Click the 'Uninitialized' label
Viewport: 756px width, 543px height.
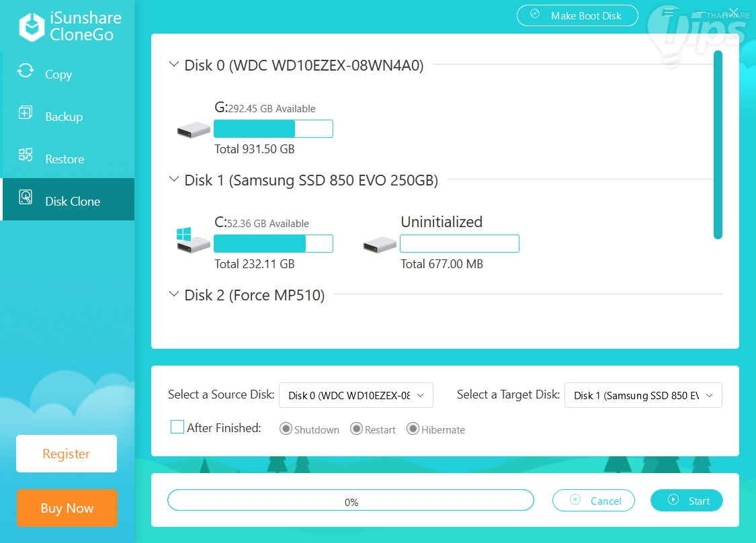coord(442,222)
